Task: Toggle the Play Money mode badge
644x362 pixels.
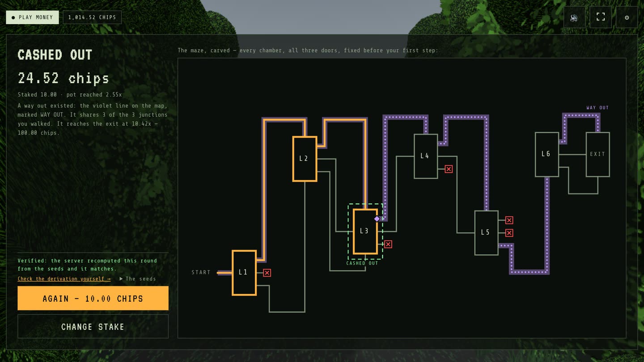Action: tap(32, 17)
